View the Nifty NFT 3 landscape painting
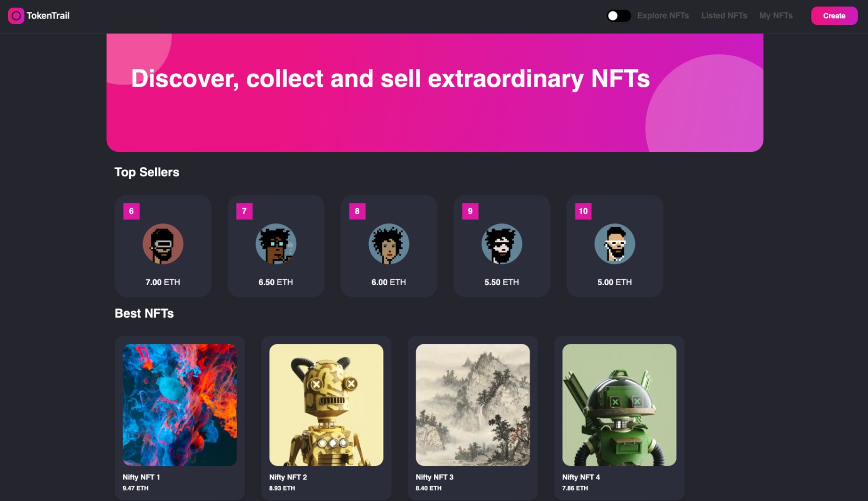Image resolution: width=868 pixels, height=501 pixels. [x=473, y=404]
